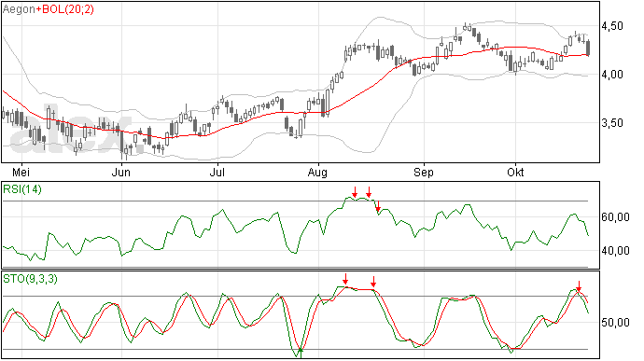
Task: Click the first red sell arrow in RSI panel
Action: pos(355,192)
